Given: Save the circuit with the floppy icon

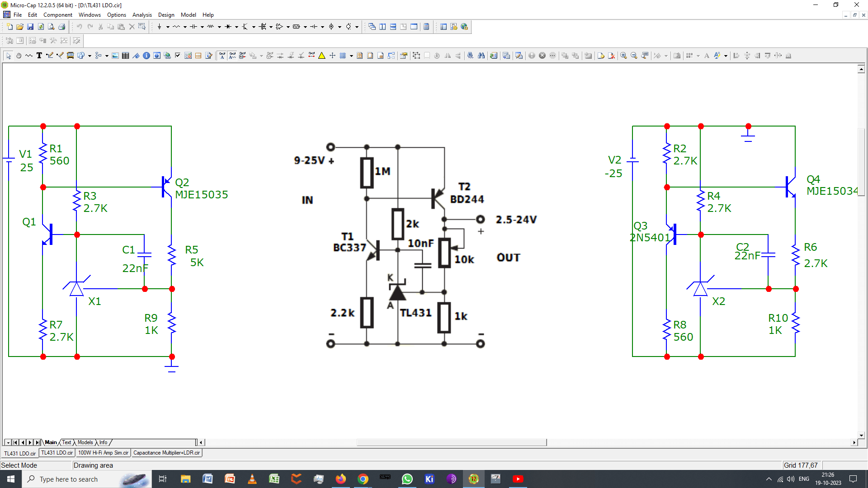Looking at the screenshot, I should [30, 27].
